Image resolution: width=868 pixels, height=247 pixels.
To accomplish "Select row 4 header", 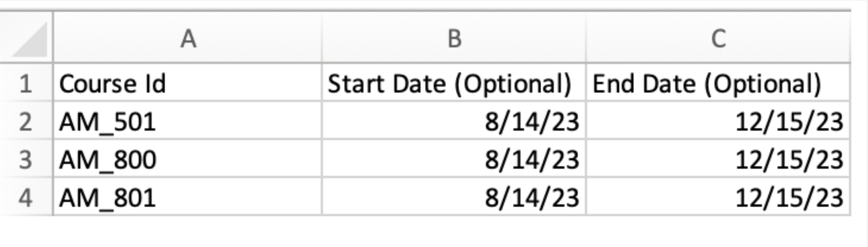I will (x=26, y=197).
